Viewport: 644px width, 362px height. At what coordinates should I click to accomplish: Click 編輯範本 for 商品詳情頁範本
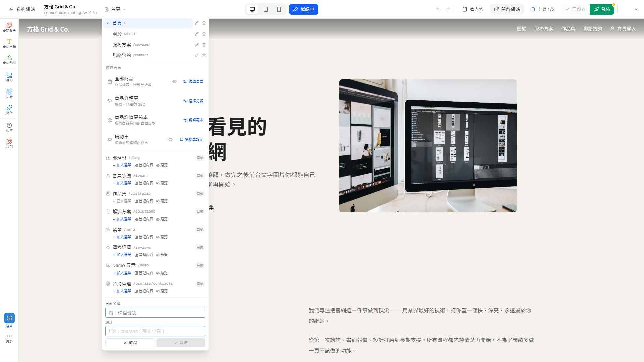(x=193, y=120)
